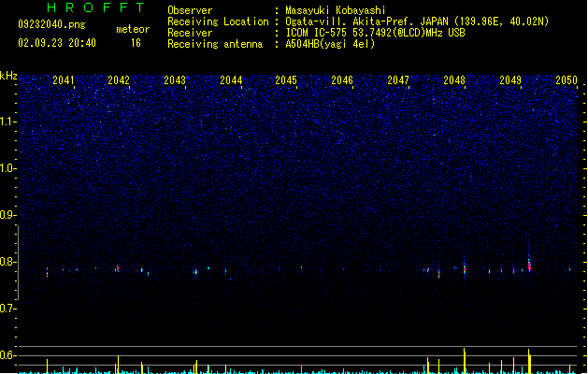Viewport: 588px width, 374px height.
Task: Click the 'Observer' field label
Action: 190,10
